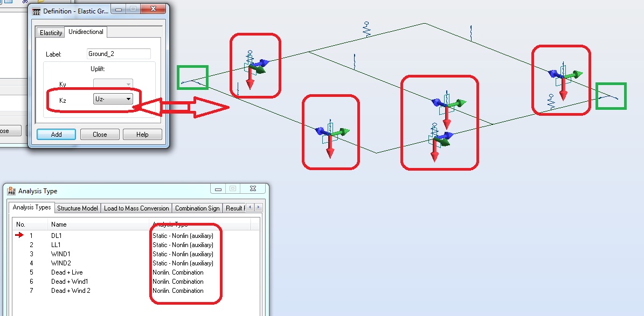The width and height of the screenshot is (644, 316).
Task: Maximize the Analysis Type window
Action: click(233, 189)
